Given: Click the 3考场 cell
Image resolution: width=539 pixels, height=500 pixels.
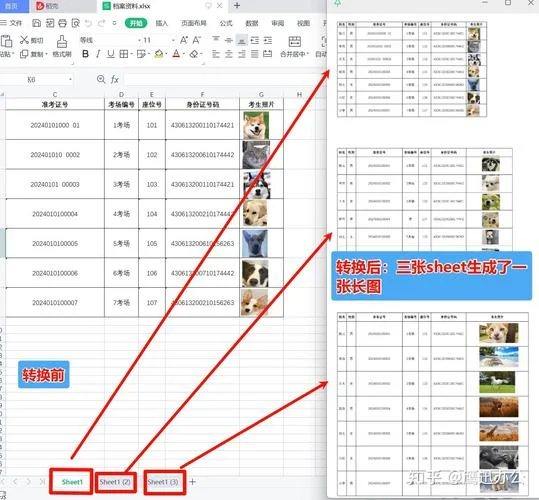Looking at the screenshot, I should (x=121, y=184).
